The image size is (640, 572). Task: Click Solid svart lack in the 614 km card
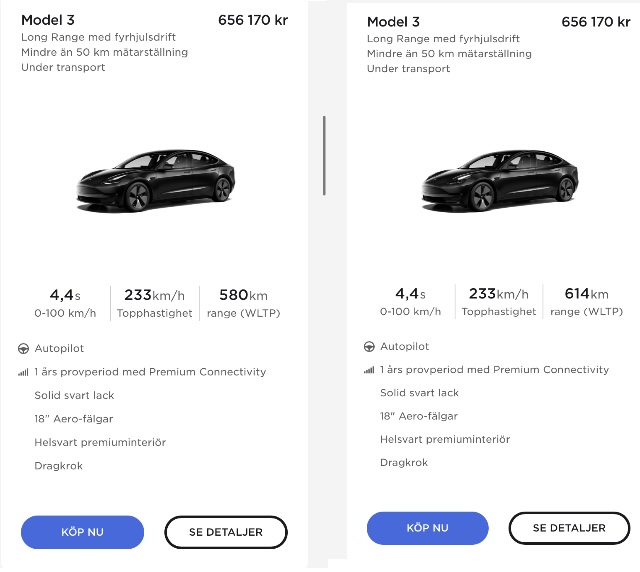[x=419, y=393]
